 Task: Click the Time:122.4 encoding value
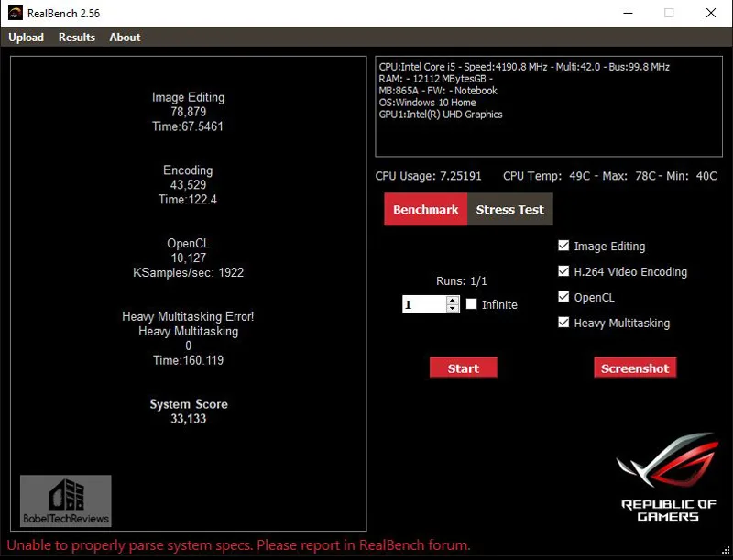coord(188,200)
